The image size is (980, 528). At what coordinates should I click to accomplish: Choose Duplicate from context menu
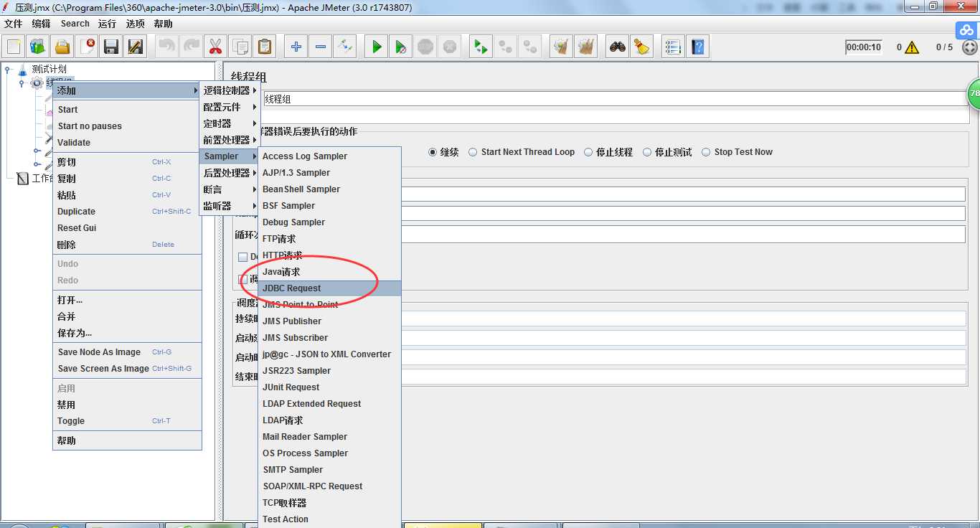[127, 212]
